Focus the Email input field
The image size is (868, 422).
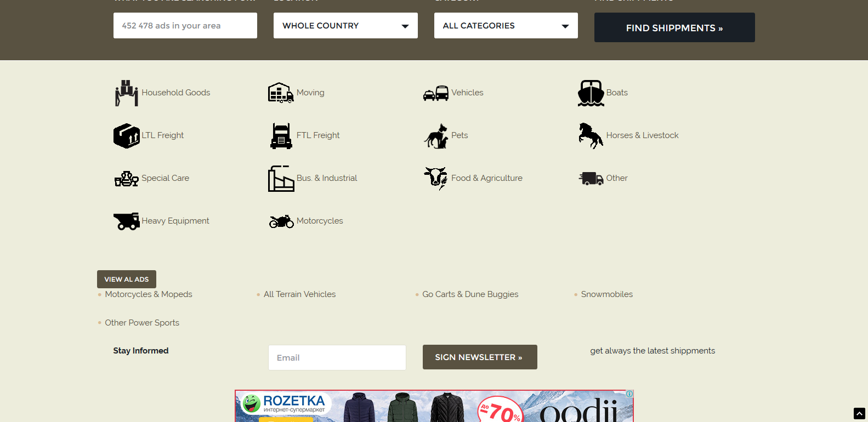pyautogui.click(x=337, y=357)
